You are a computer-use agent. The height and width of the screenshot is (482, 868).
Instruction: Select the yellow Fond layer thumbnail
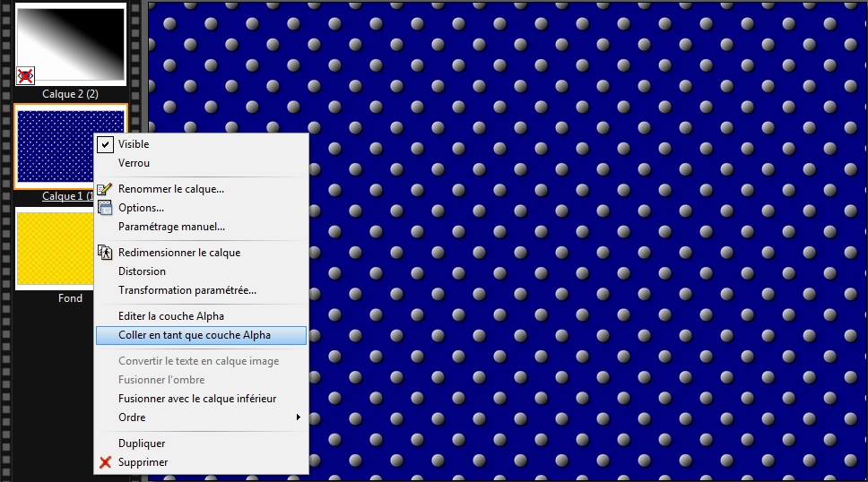tap(54, 248)
